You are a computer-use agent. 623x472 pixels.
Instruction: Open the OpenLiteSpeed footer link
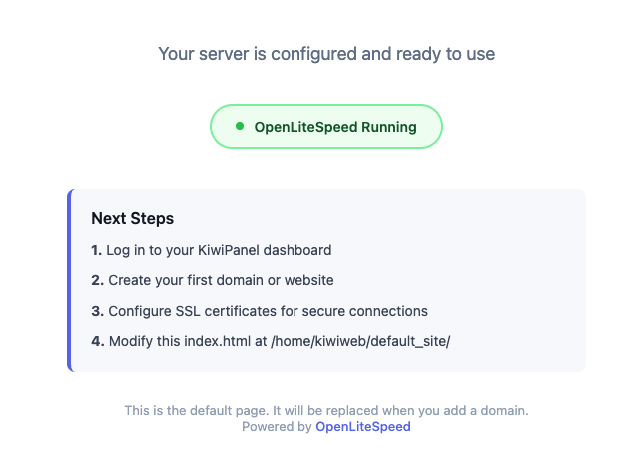click(362, 426)
